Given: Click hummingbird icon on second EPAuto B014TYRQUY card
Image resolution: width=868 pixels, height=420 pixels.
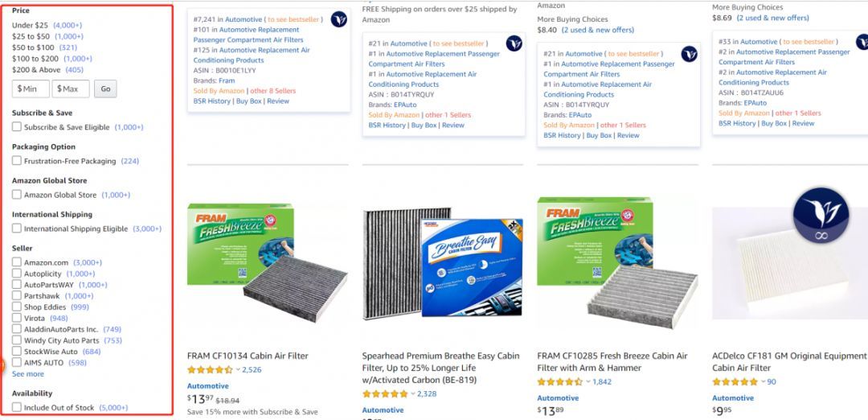Looking at the screenshot, I should pos(690,54).
